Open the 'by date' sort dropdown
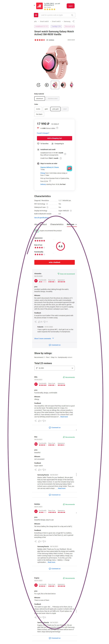109x644 pixels. (x=54, y=368)
